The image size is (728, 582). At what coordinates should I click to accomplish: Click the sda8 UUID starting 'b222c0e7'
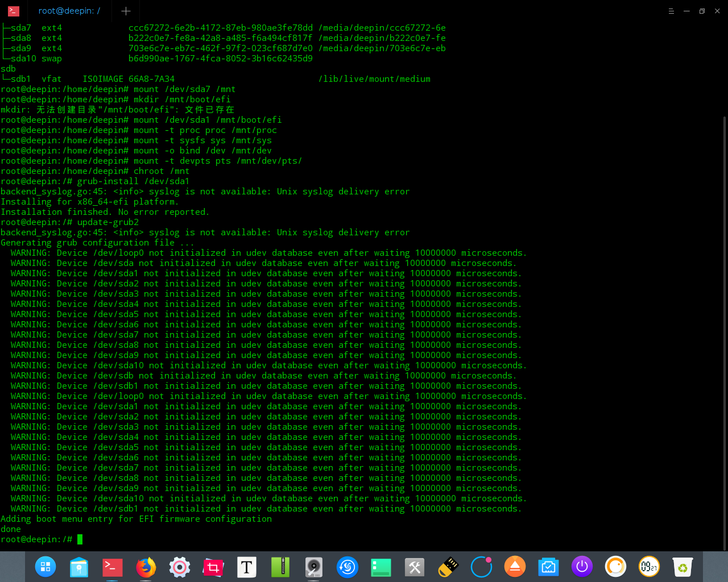tap(221, 38)
